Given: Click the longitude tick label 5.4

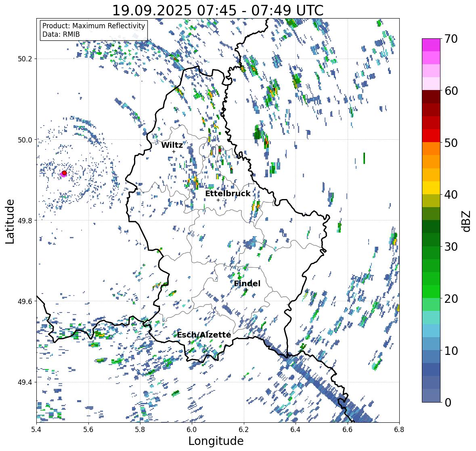Looking at the screenshot, I should coord(36,430).
